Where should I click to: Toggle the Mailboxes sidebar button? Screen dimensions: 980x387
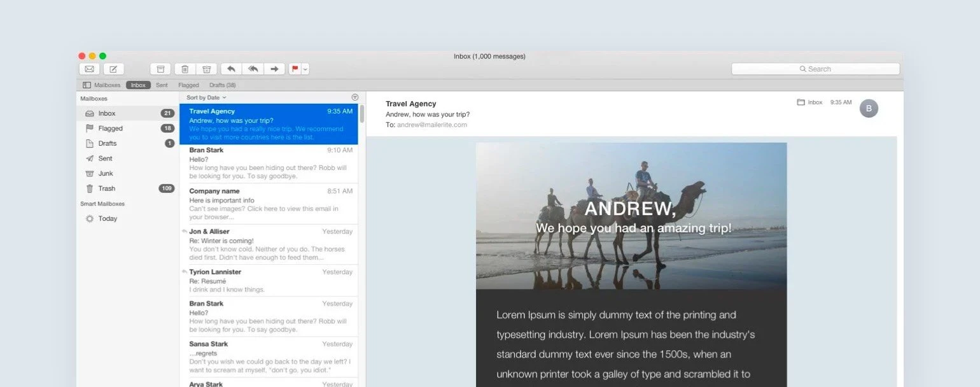tap(101, 85)
